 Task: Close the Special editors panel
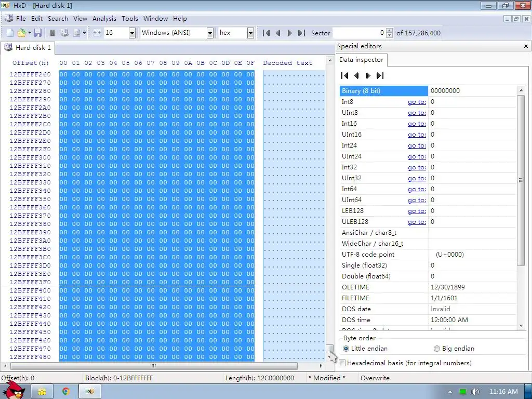pos(526,46)
